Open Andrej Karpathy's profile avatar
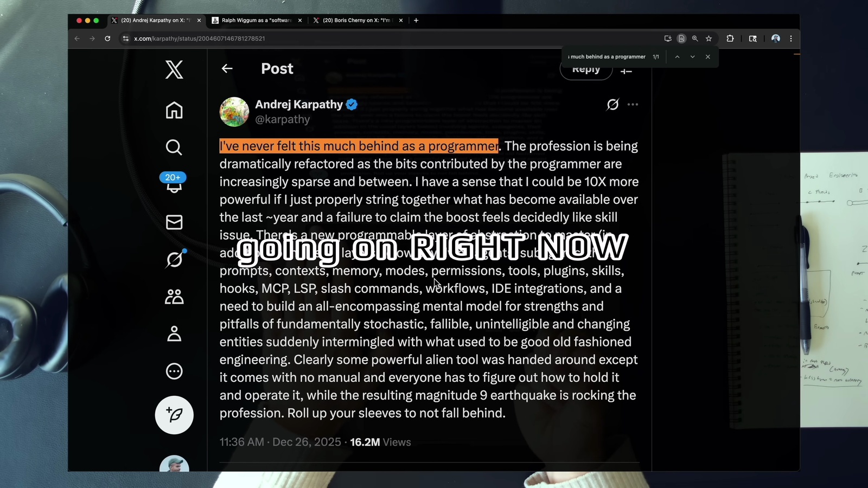Image resolution: width=868 pixels, height=488 pixels. pyautogui.click(x=234, y=112)
